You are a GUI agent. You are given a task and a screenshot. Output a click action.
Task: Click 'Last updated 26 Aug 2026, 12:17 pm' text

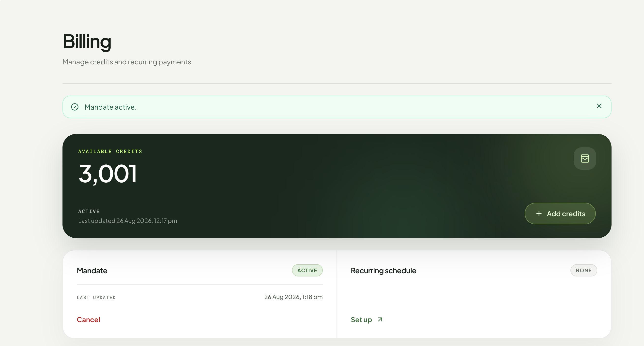(x=127, y=221)
